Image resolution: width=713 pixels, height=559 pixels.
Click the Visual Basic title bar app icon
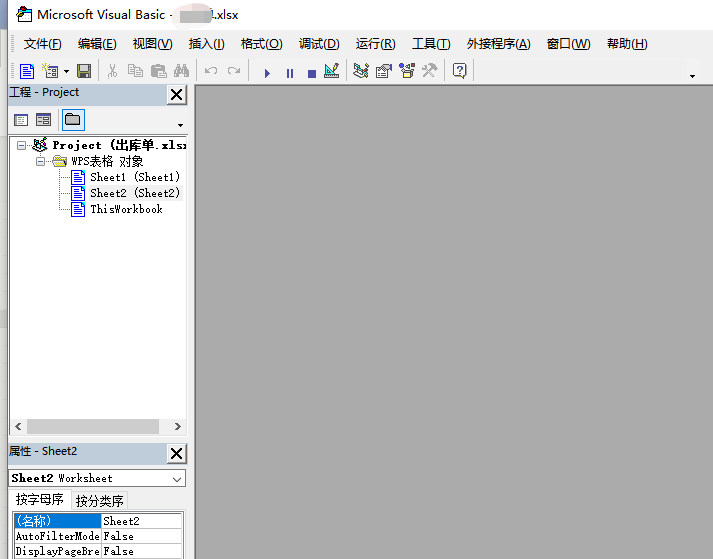tap(24, 15)
